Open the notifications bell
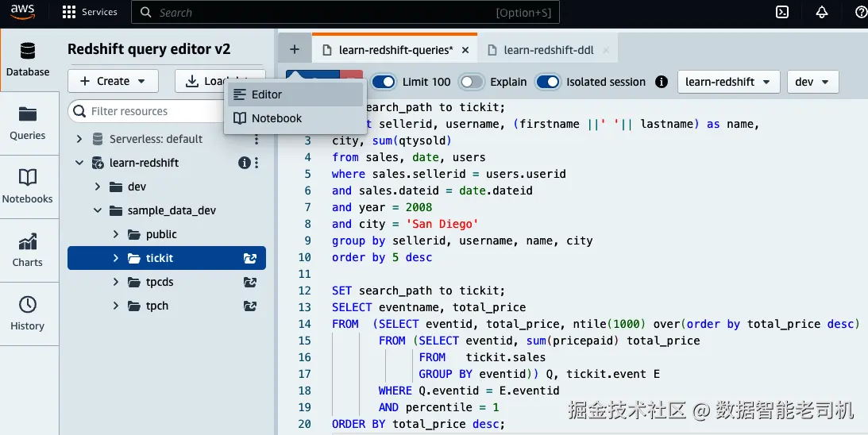Screen dimensions: 868x435 (x=822, y=12)
